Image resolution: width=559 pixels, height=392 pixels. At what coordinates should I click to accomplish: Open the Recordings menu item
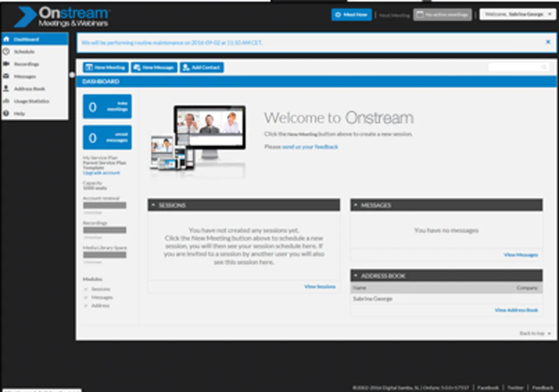(34, 64)
